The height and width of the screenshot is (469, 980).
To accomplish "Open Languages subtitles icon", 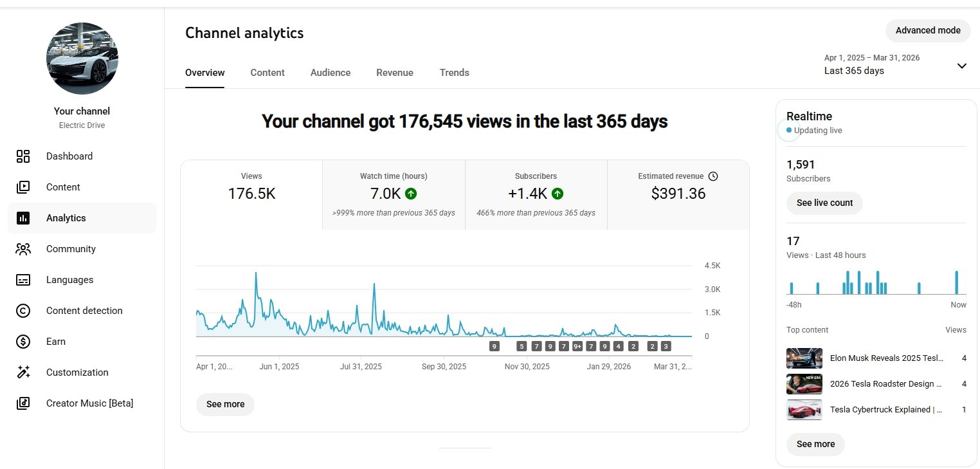I will pos(23,280).
